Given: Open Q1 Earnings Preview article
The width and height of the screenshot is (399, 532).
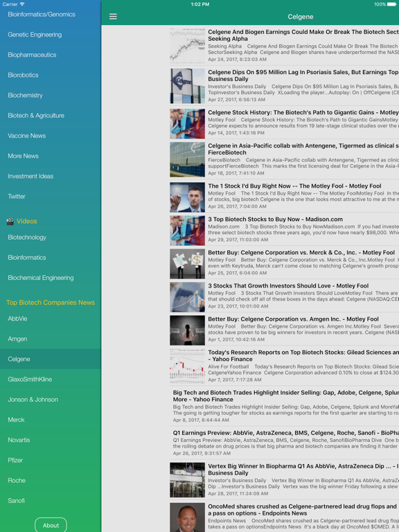Looking at the screenshot, I should click(284, 443).
